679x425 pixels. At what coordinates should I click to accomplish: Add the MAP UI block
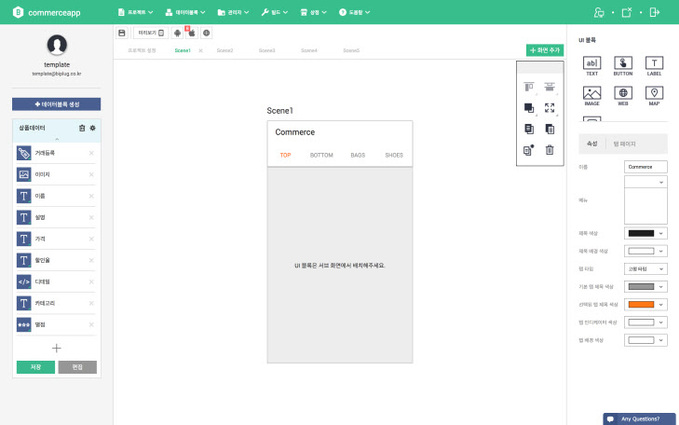pos(654,96)
